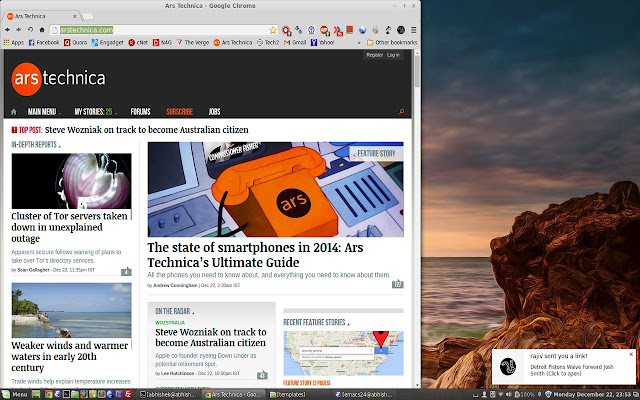Go forward with Chrome's forward arrow
Image resolution: width=640 pixels, height=400 pixels.
tap(18, 30)
